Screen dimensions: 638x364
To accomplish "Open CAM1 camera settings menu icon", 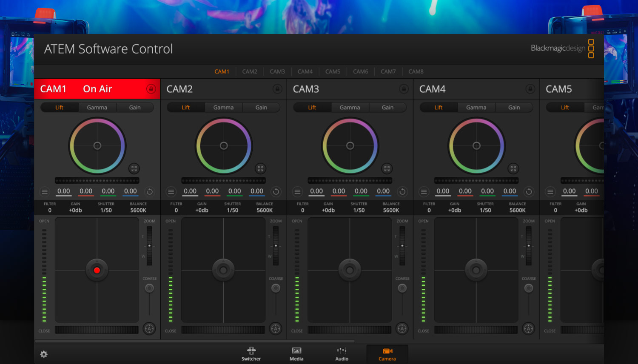I will [x=45, y=192].
